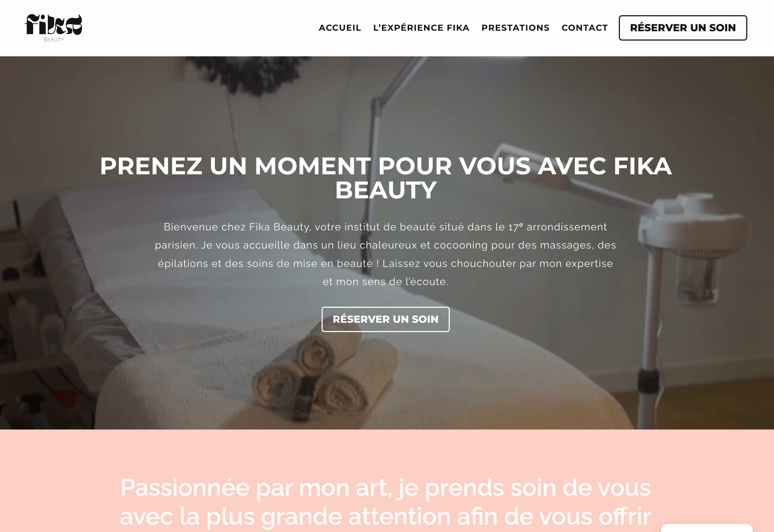Viewport: 774px width, 532px height.
Task: Click the PRENEZ UN MOMENT headline
Action: 386,178
